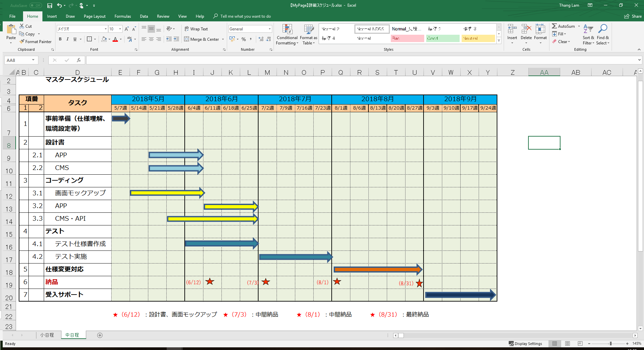Select column AA header
Viewport: 644px width, 350px height.
[x=544, y=72]
